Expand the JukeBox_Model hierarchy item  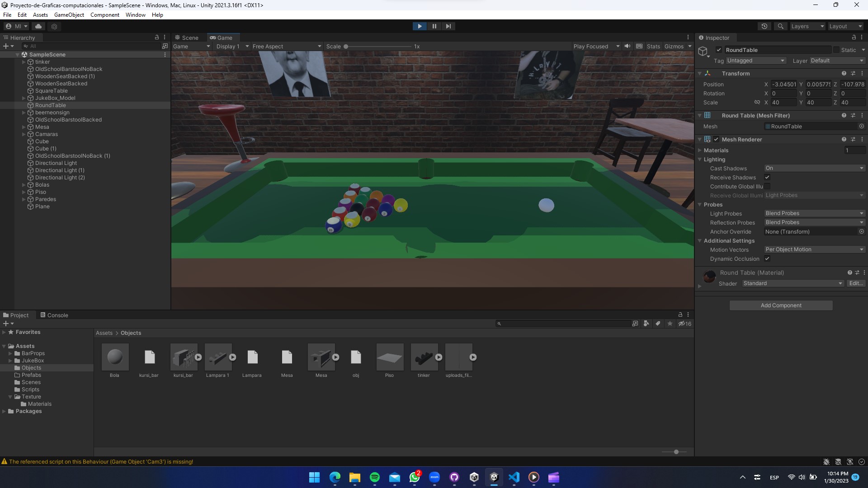24,98
